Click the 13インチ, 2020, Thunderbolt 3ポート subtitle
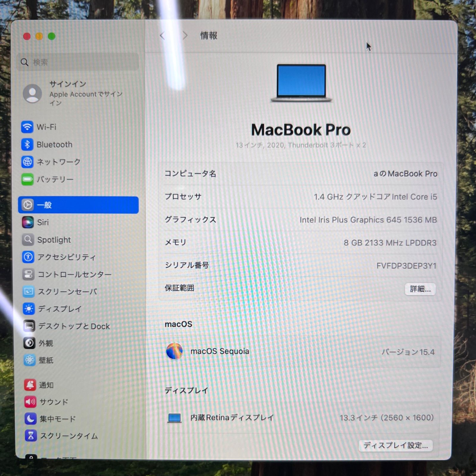 coord(301,145)
